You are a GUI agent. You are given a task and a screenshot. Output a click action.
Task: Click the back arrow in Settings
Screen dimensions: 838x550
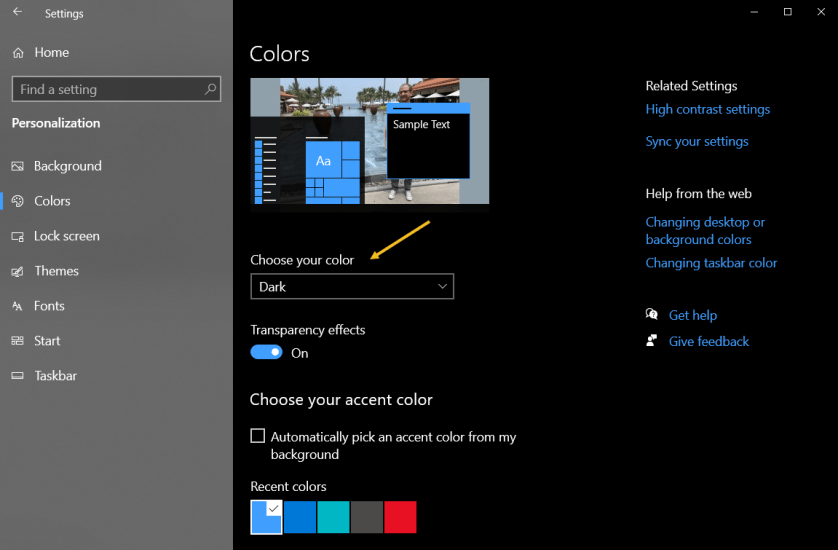click(17, 13)
